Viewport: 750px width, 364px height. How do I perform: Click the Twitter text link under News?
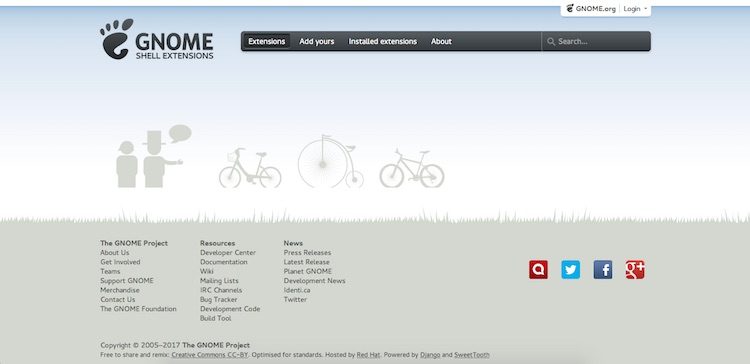pyautogui.click(x=295, y=299)
